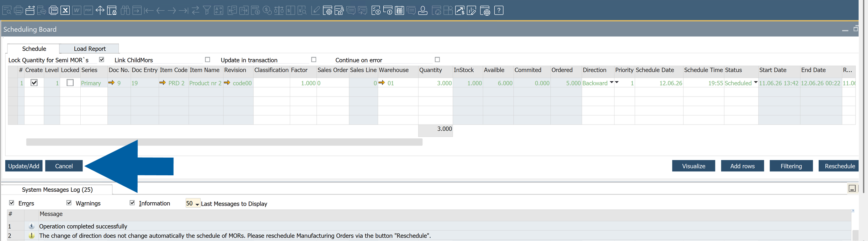Follow the link arrow beside Warehouse 01
The height and width of the screenshot is (241, 868).
(382, 83)
